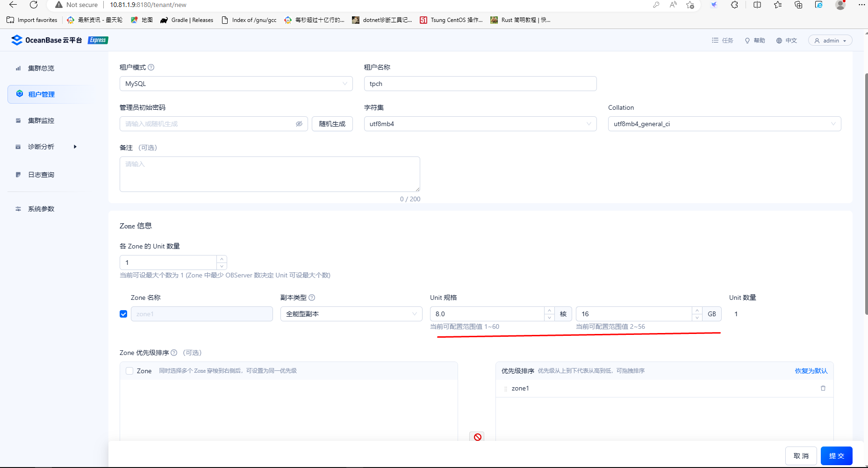Open 地图 bookmark

point(142,20)
